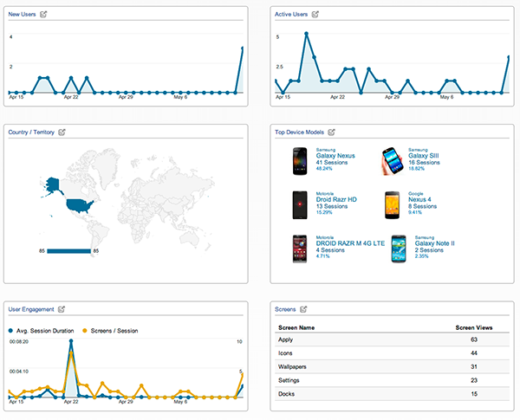Click Alaska on the world map
520x420 pixels.
tap(52, 184)
